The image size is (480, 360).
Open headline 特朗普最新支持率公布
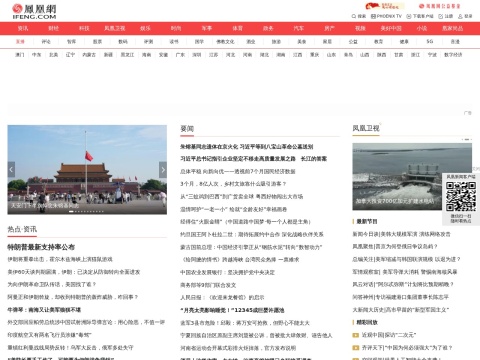click(41, 247)
